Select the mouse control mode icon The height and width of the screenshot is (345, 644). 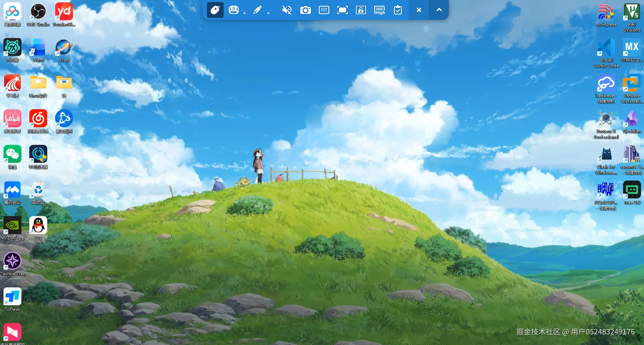[215, 10]
